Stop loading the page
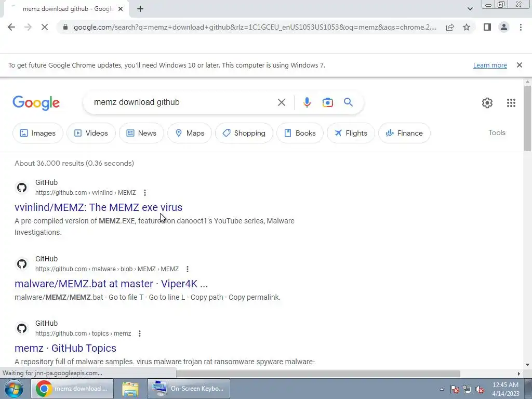The height and width of the screenshot is (399, 532). pos(45,27)
